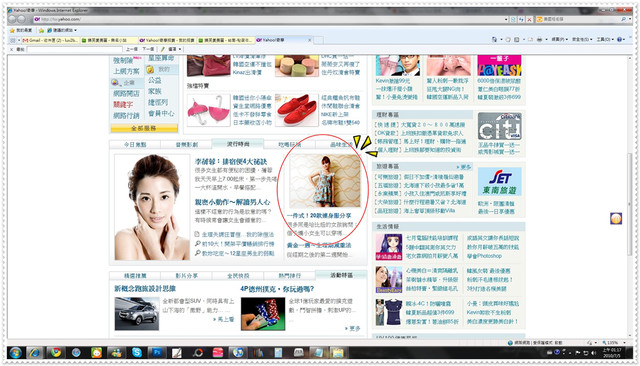Screen dimensions: 640x366
Task: Click the browser address bar URL field
Action: click(x=269, y=19)
